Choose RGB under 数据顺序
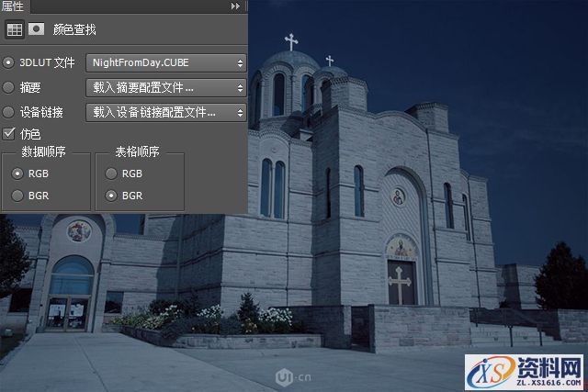Image resolution: width=588 pixels, height=392 pixels. [x=17, y=174]
